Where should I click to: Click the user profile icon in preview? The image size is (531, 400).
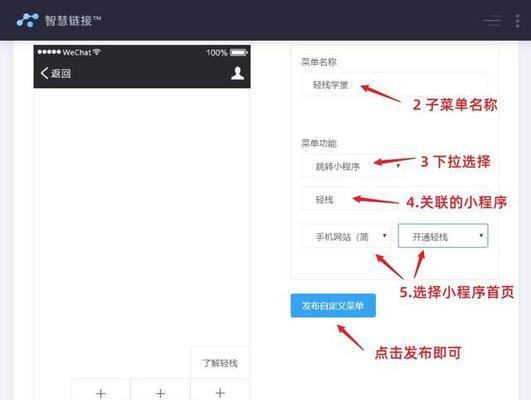coord(237,73)
